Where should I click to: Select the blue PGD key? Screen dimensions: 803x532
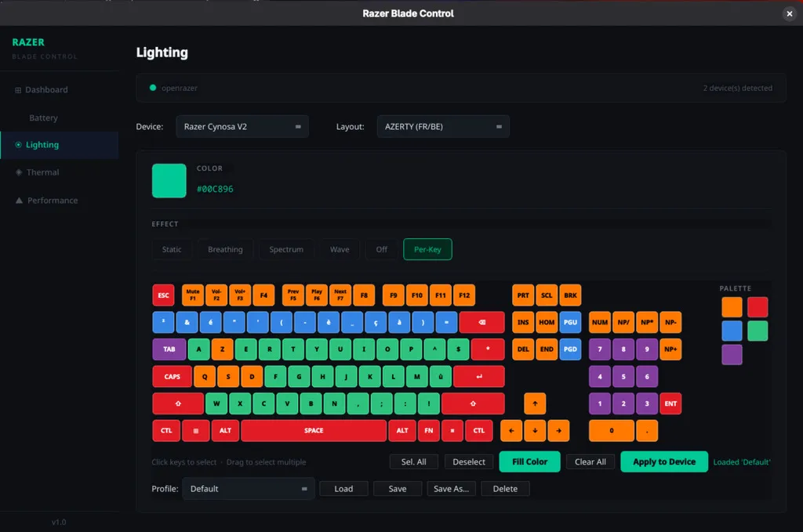tap(571, 349)
